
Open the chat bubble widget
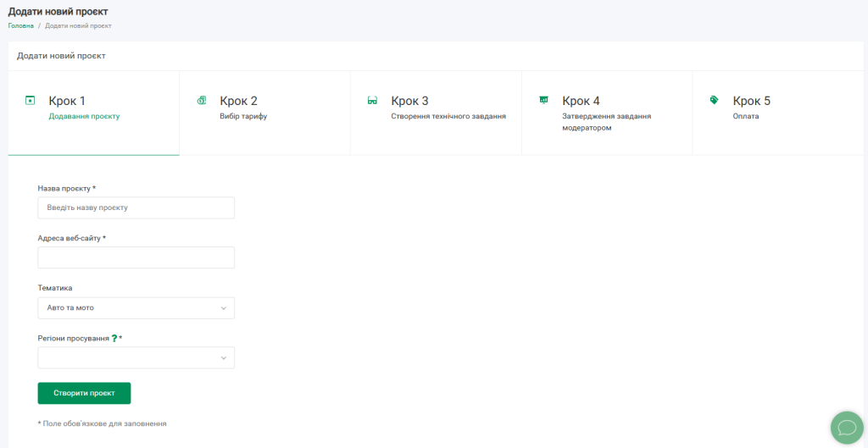pos(846,427)
